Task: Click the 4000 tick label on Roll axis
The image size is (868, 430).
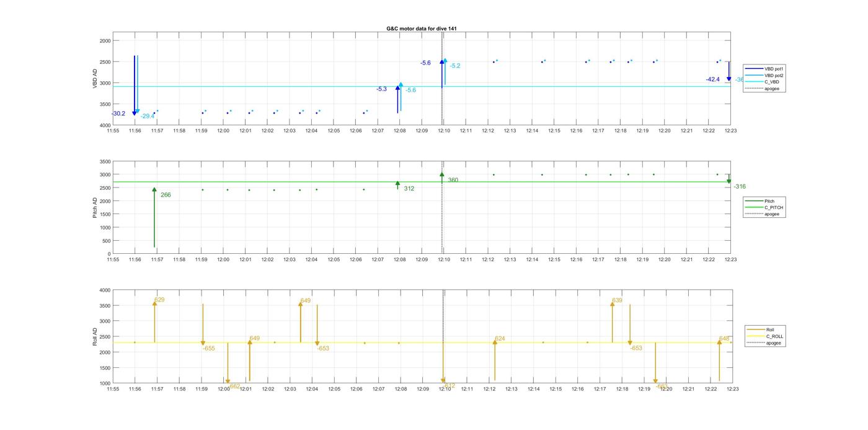Action: click(x=105, y=290)
